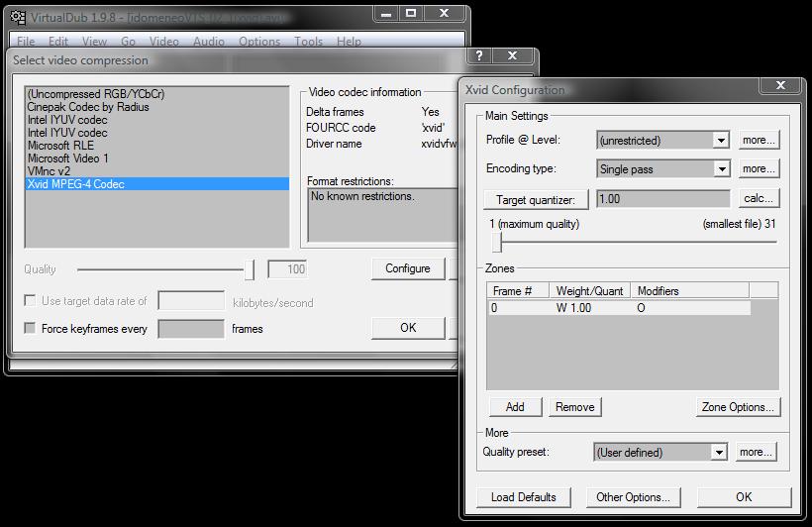Viewport: 812px width, 527px height.
Task: Open Zone Options dialog
Action: [738, 407]
